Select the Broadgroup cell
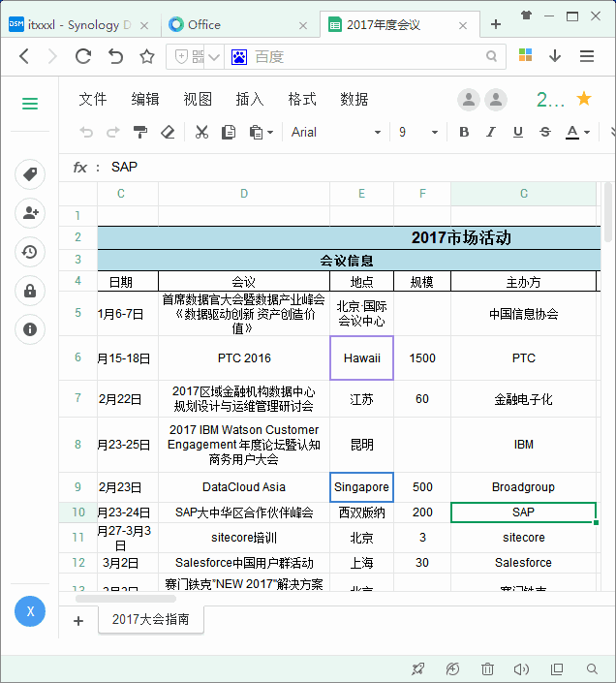 523,487
